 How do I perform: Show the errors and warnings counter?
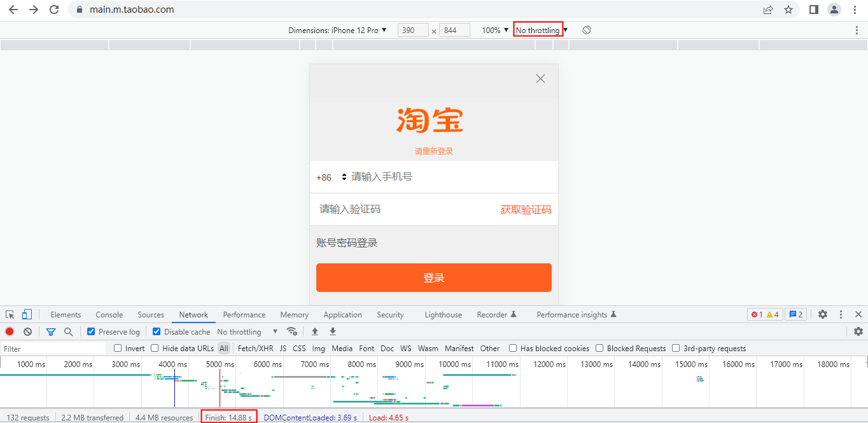(x=766, y=314)
